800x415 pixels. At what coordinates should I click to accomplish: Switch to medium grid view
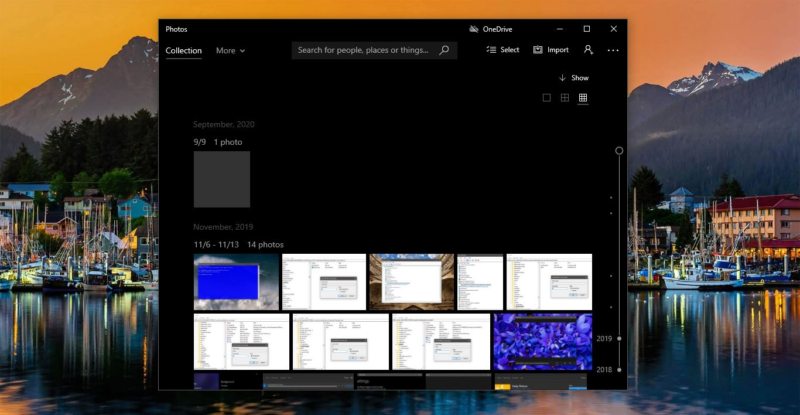click(565, 98)
